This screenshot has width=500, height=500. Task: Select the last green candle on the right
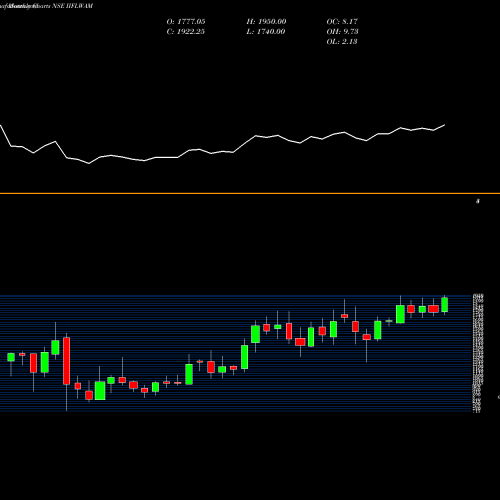444,305
